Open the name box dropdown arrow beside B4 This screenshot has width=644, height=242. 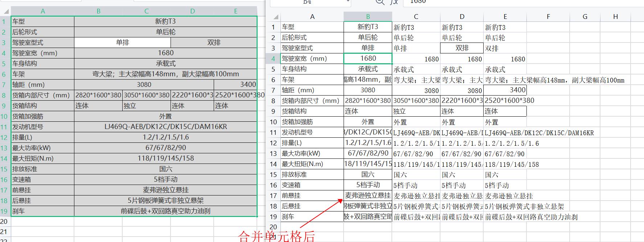click(348, 2)
